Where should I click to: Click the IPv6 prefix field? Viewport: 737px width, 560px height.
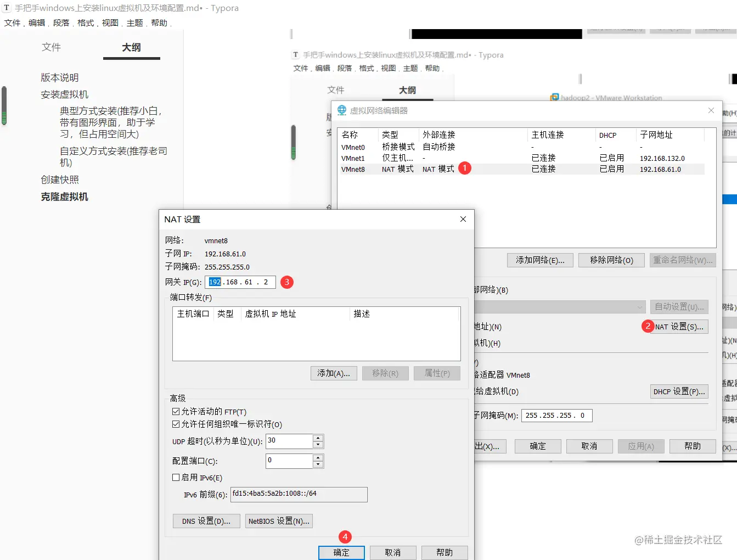(x=299, y=494)
